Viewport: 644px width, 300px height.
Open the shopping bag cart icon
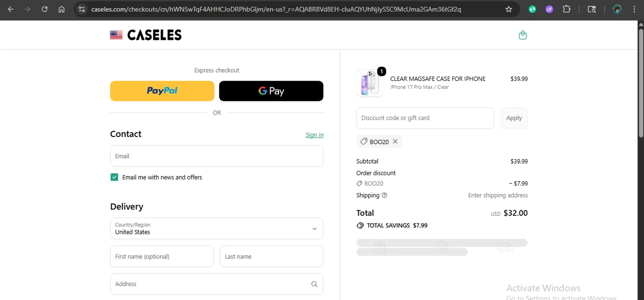522,35
